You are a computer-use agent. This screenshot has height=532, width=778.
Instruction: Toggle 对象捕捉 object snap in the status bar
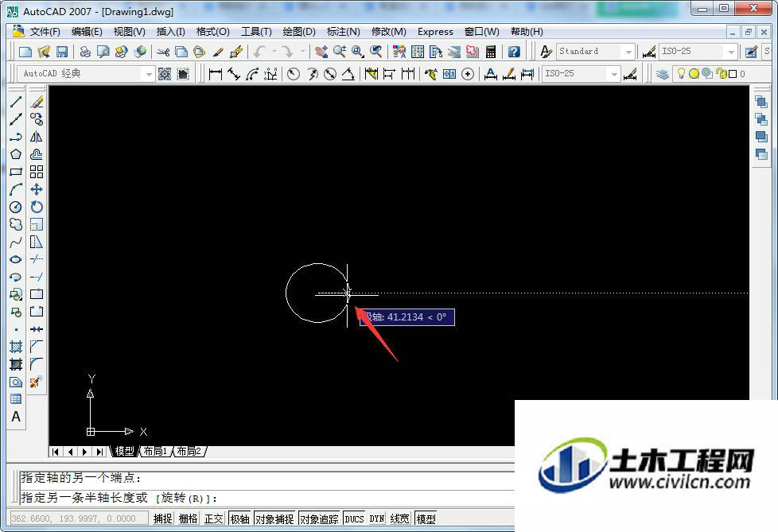pos(274,518)
